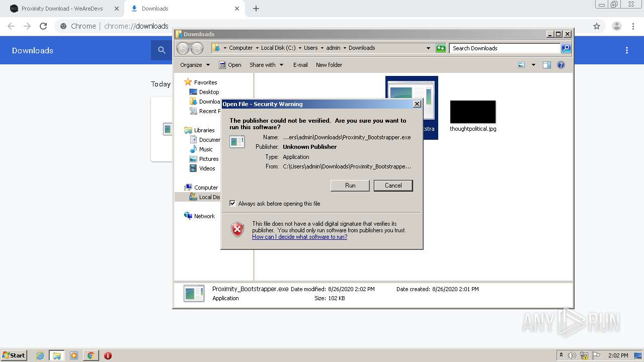Expand the breadcrumb arrow after Users
This screenshot has height=362, width=644.
[322, 48]
